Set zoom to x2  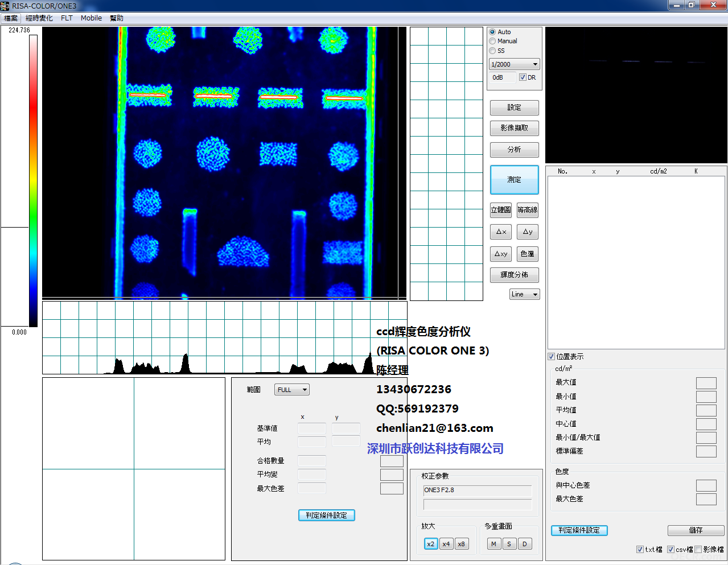[430, 544]
